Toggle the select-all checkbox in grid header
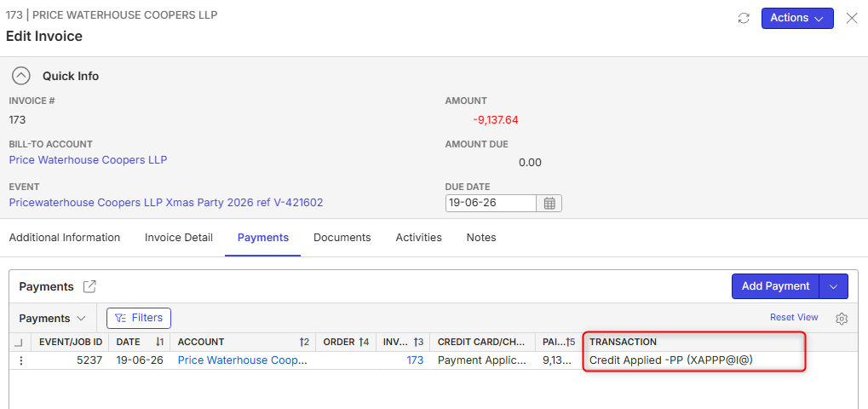 [x=18, y=343]
